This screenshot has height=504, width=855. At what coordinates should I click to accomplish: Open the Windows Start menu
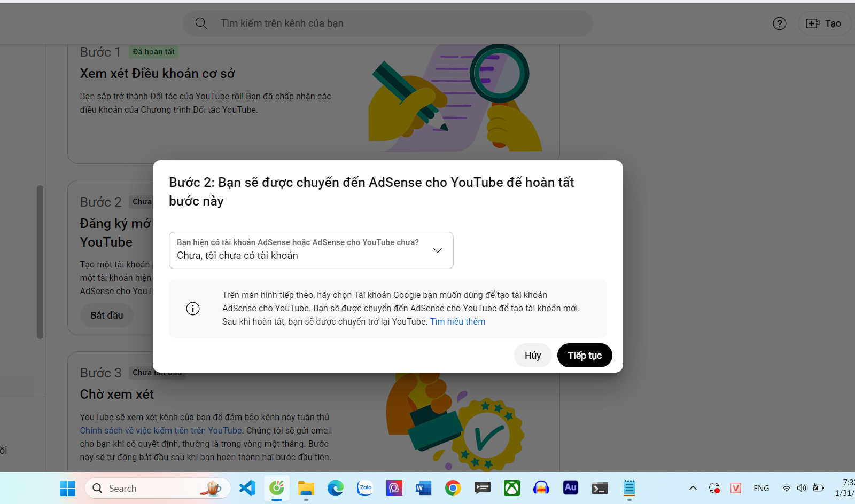pyautogui.click(x=67, y=488)
